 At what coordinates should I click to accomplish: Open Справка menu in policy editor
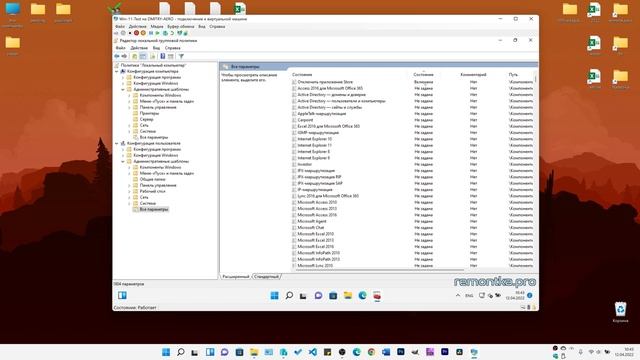coord(172,48)
